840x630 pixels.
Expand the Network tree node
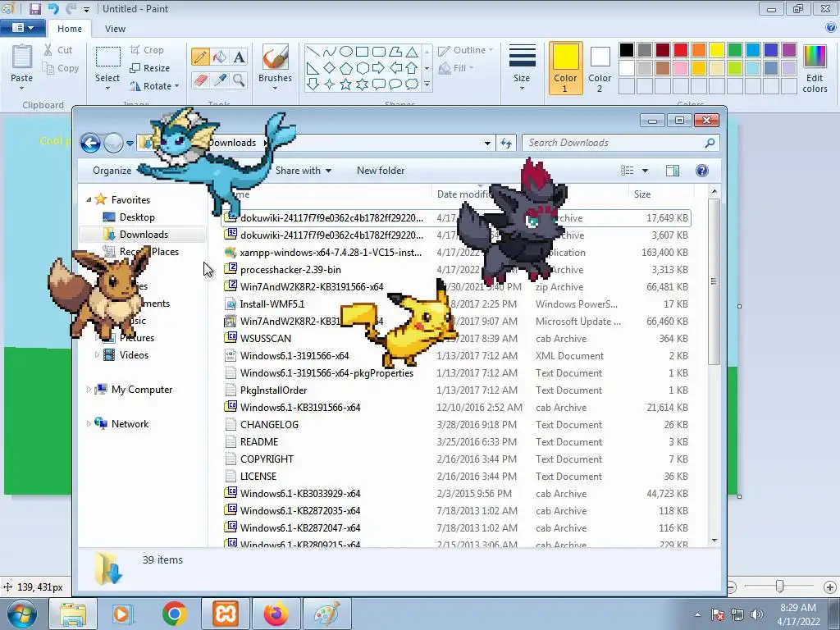pyautogui.click(x=89, y=424)
